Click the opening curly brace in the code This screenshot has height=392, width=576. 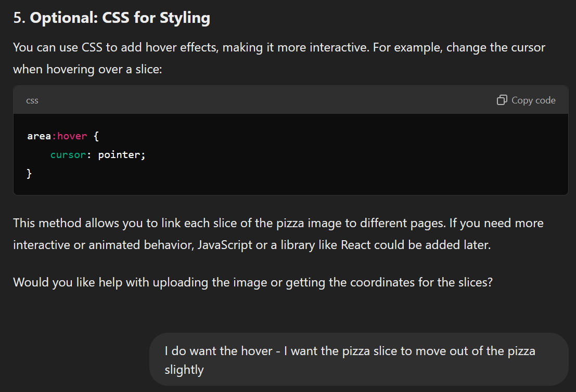pos(96,136)
